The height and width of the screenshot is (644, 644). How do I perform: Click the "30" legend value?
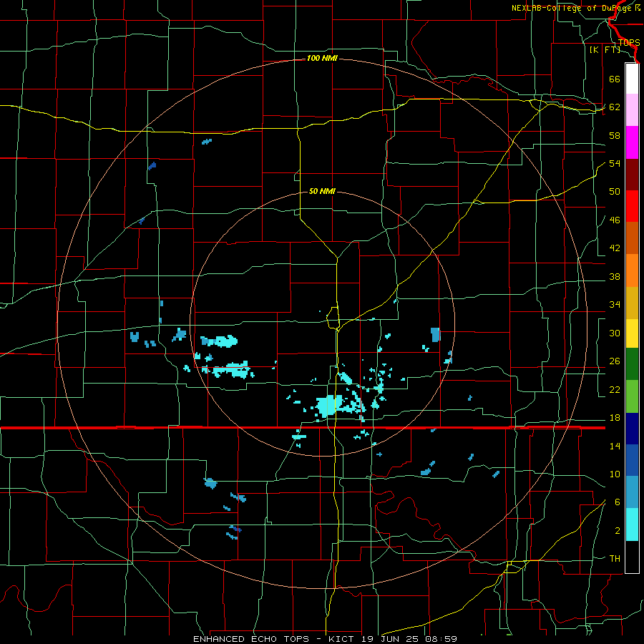pyautogui.click(x=615, y=333)
